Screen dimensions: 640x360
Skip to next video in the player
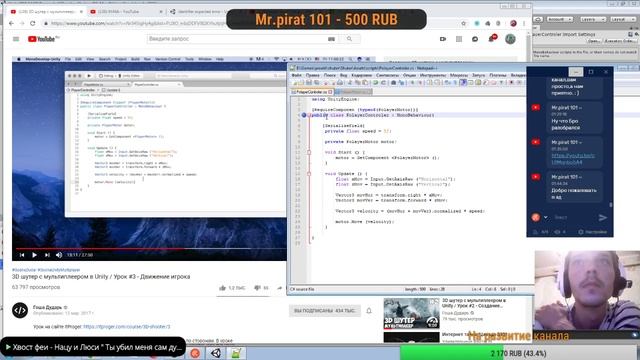point(47,255)
